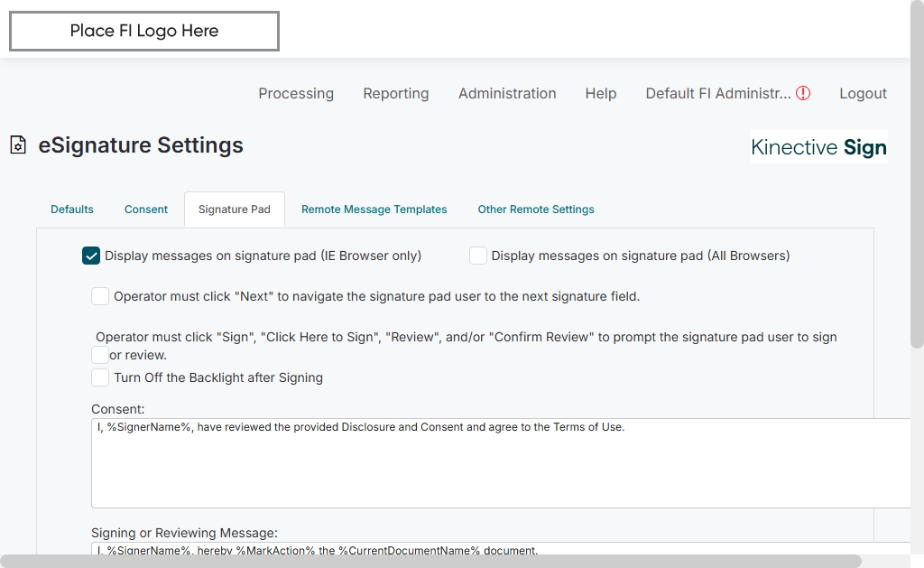The image size is (924, 568).
Task: Click the Place FI Logo Here placeholder
Action: pos(144,31)
